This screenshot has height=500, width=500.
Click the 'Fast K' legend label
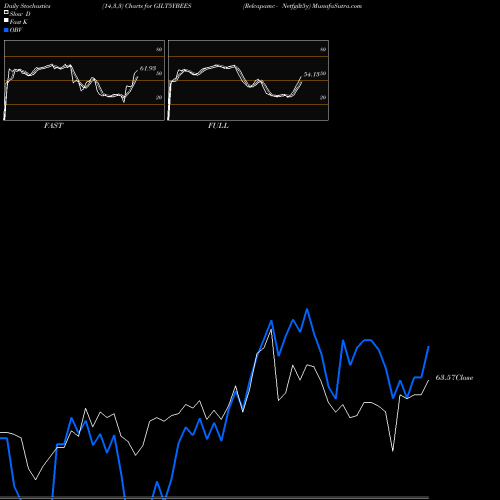tap(19, 22)
